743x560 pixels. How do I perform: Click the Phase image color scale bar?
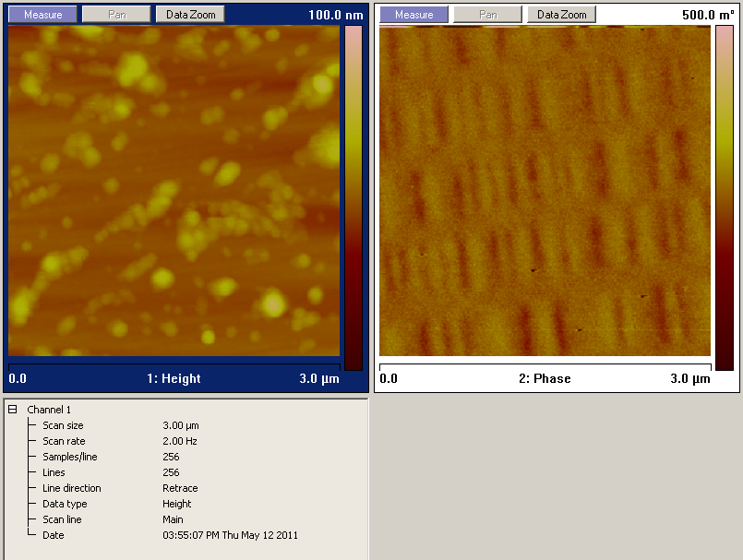pyautogui.click(x=725, y=198)
